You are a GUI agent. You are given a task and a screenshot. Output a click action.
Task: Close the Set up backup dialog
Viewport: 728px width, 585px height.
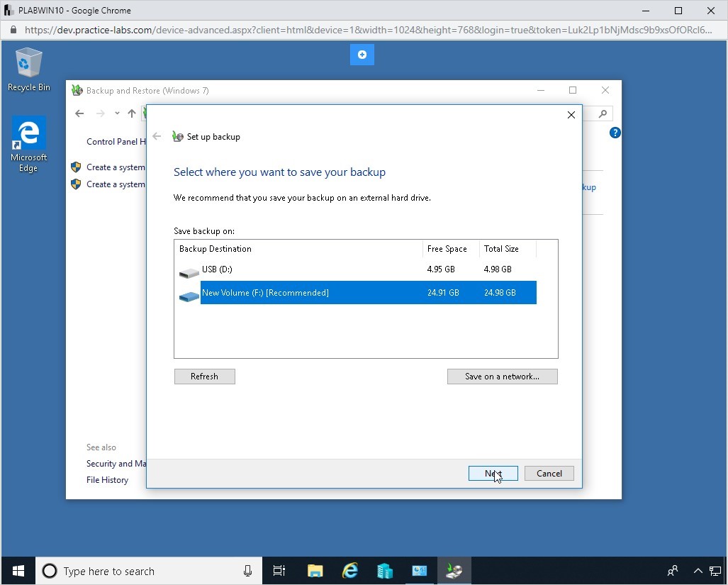[x=571, y=115]
